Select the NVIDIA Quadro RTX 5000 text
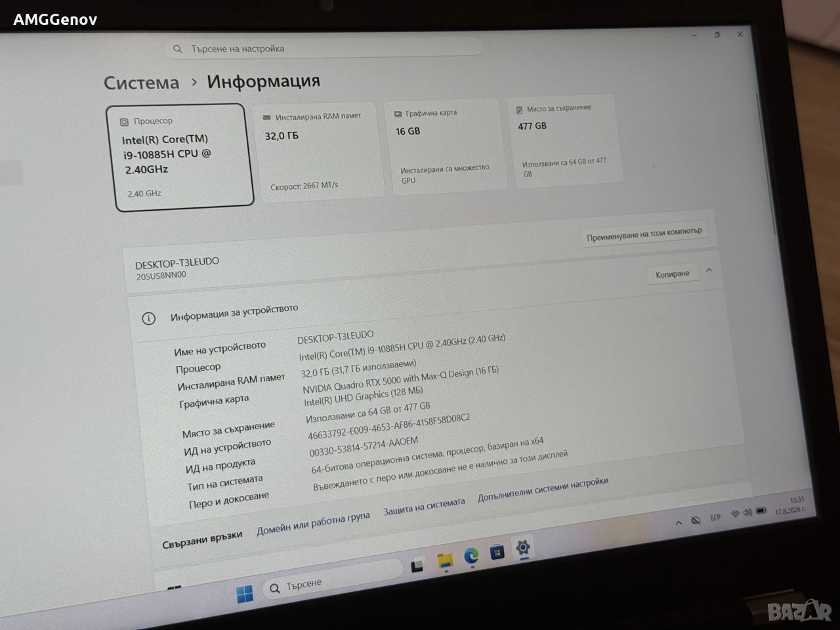This screenshot has width=840, height=630. point(400,379)
